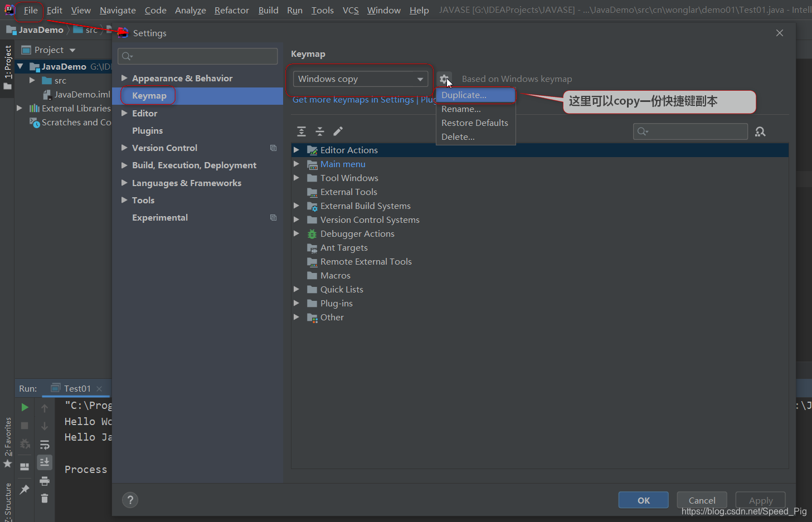Click the Expand All icon in keymap toolbar

pos(302,131)
